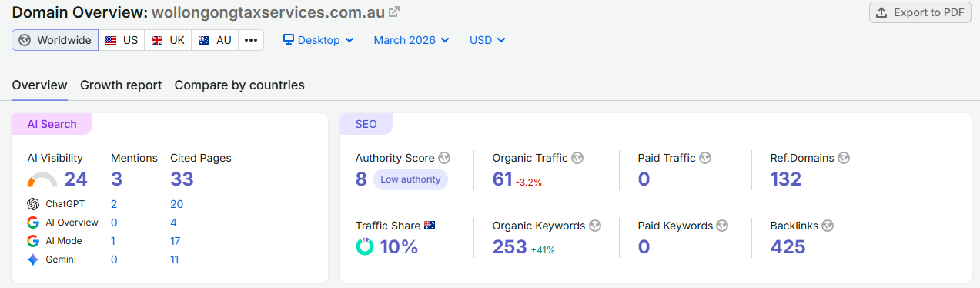Click the Low authority badge

(410, 179)
